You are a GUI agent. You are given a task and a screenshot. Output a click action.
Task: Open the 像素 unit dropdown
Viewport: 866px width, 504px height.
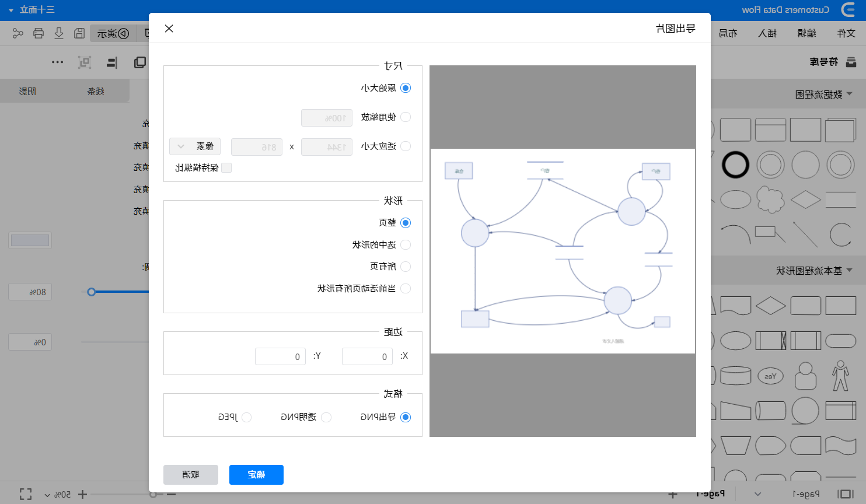click(195, 146)
